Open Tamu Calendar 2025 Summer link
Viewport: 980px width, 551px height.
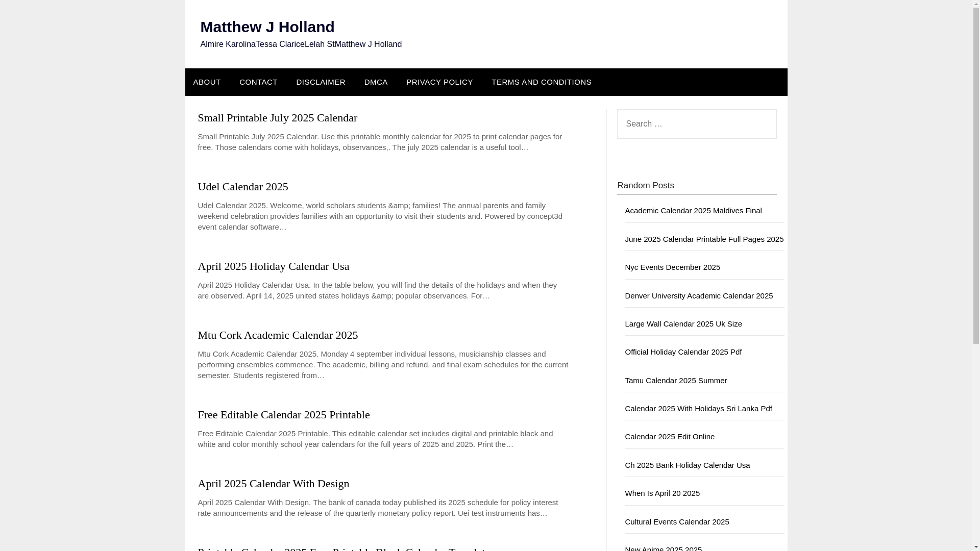[x=676, y=381]
